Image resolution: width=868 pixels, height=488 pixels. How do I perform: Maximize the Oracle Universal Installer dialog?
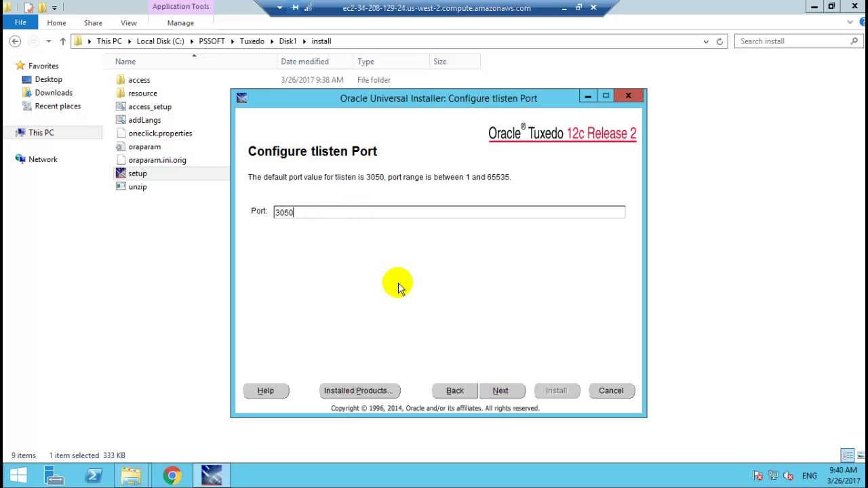pyautogui.click(x=606, y=96)
